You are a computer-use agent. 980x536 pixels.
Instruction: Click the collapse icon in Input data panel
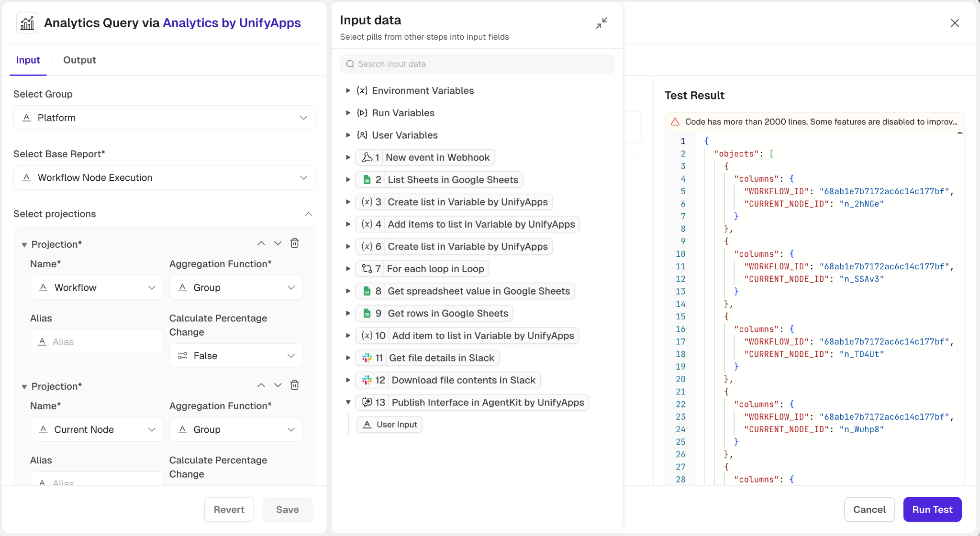coord(601,23)
